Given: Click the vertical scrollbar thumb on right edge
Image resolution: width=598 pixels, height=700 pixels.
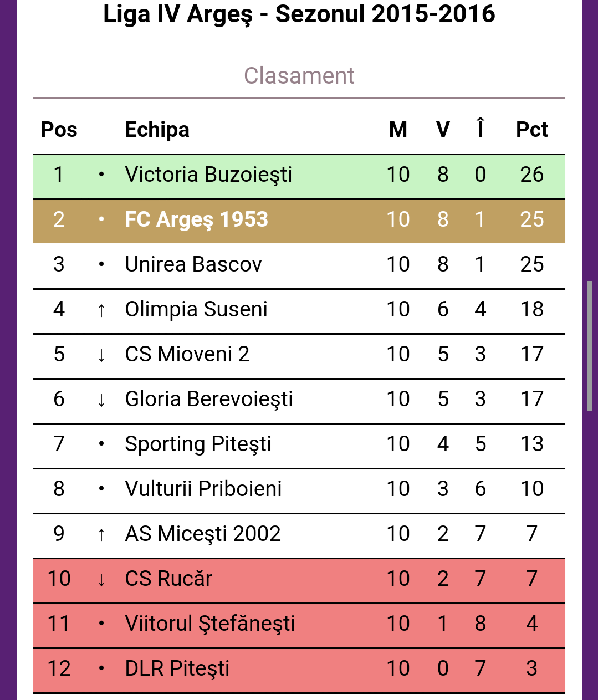Looking at the screenshot, I should click(x=590, y=346).
